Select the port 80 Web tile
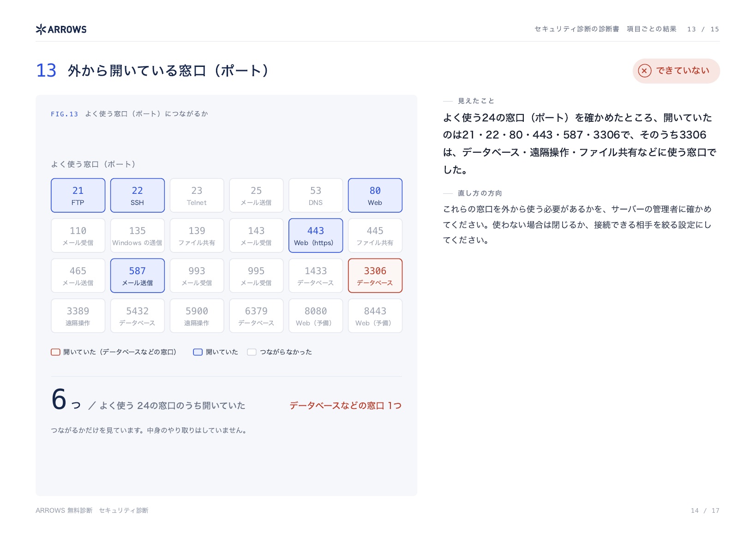 point(375,195)
